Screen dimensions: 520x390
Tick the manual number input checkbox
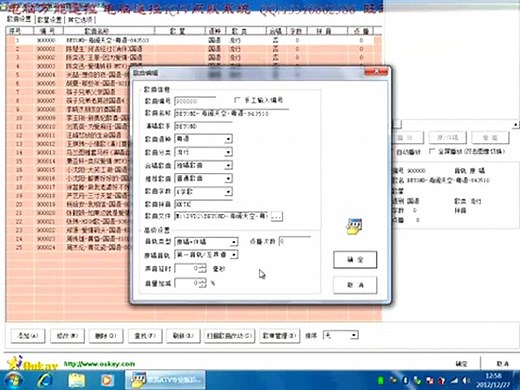(237, 100)
